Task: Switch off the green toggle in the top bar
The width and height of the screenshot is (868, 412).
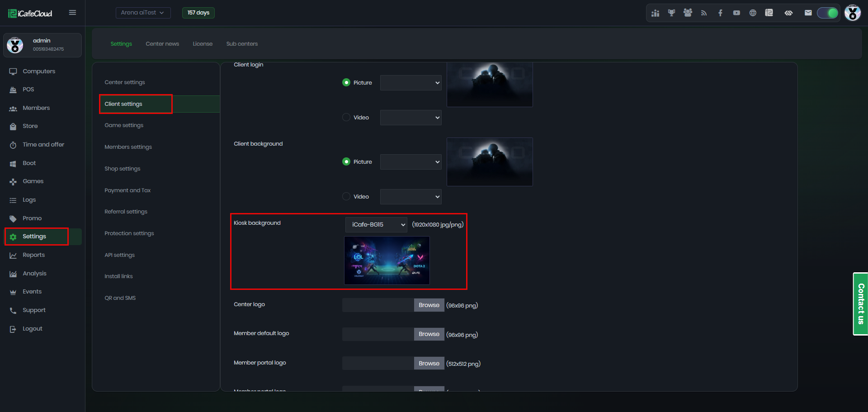Action: (x=828, y=13)
